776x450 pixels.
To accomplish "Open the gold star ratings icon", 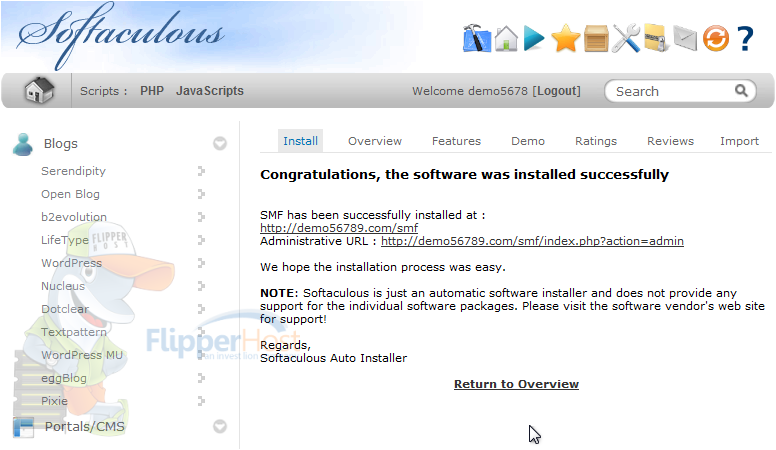I will 565,39.
